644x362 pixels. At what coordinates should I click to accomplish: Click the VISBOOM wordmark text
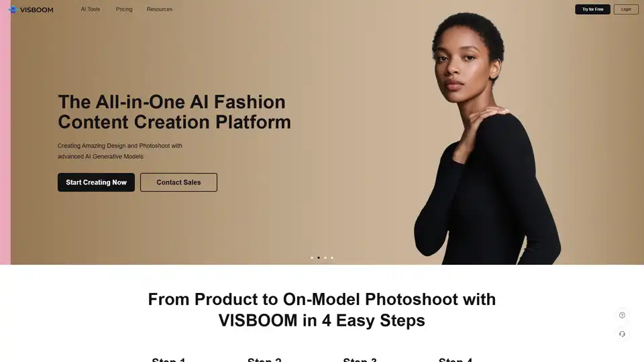36,10
